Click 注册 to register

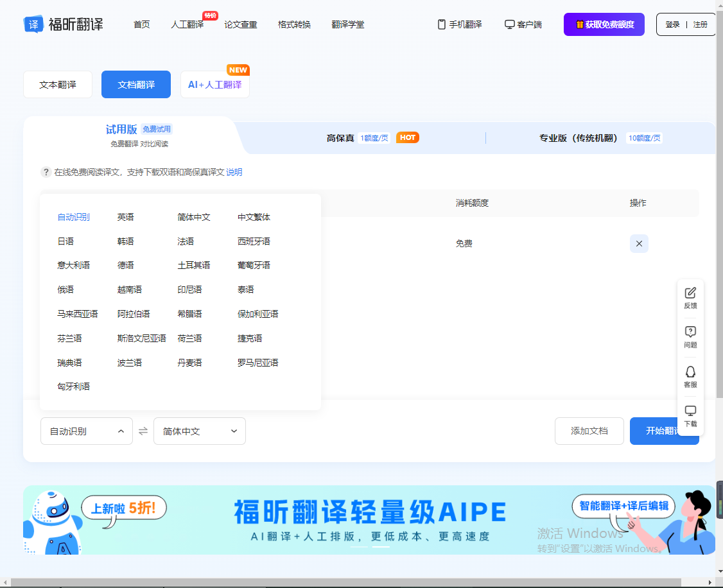coord(700,24)
